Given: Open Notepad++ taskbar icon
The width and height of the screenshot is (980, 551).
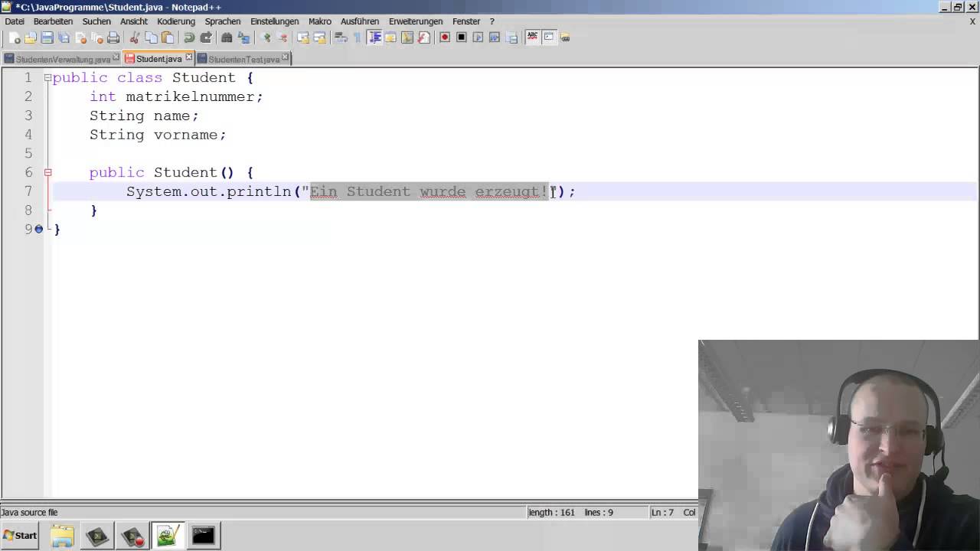Looking at the screenshot, I should tap(168, 535).
